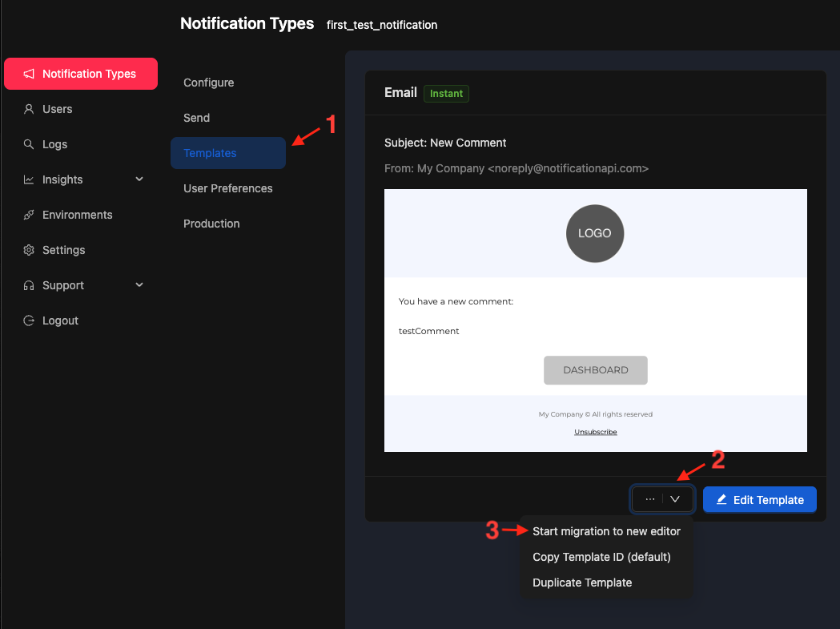The width and height of the screenshot is (840, 629).
Task: Click the Support headset icon
Action: pyautogui.click(x=27, y=285)
